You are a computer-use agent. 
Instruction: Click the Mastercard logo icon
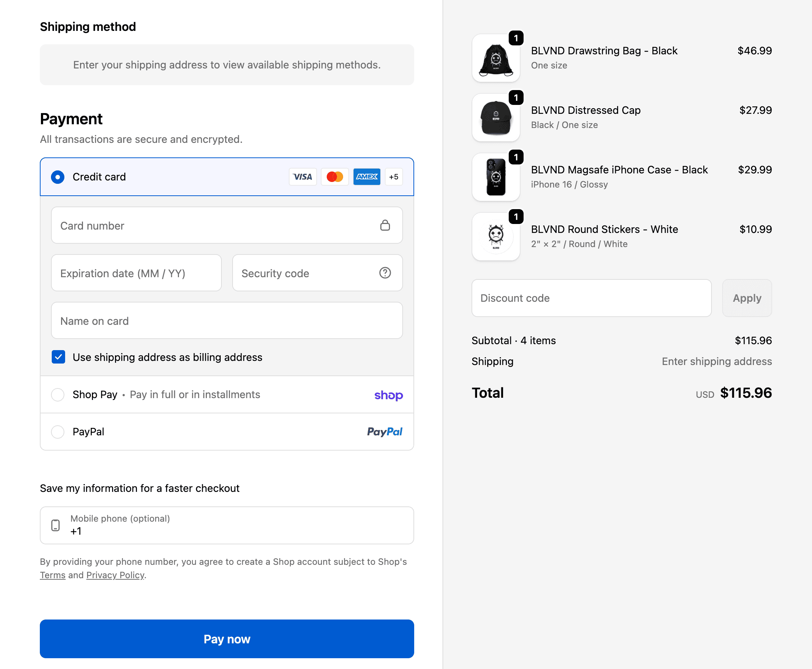point(335,177)
